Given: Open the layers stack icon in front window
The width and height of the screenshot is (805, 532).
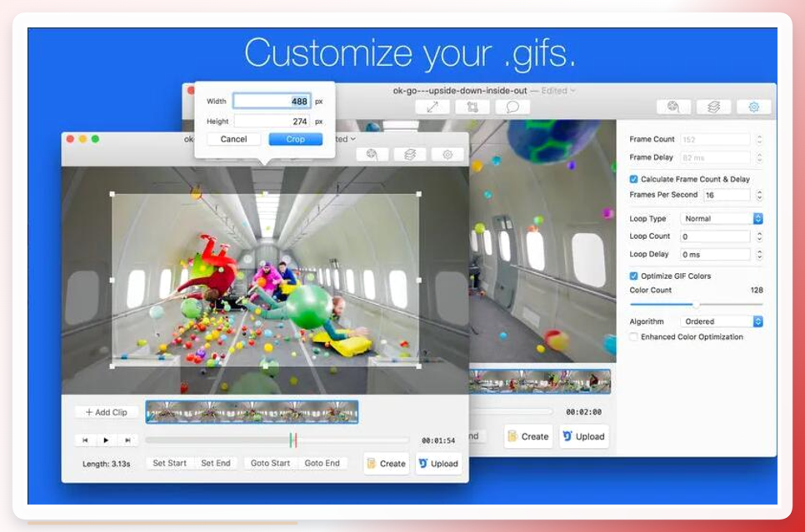Looking at the screenshot, I should click(x=410, y=154).
